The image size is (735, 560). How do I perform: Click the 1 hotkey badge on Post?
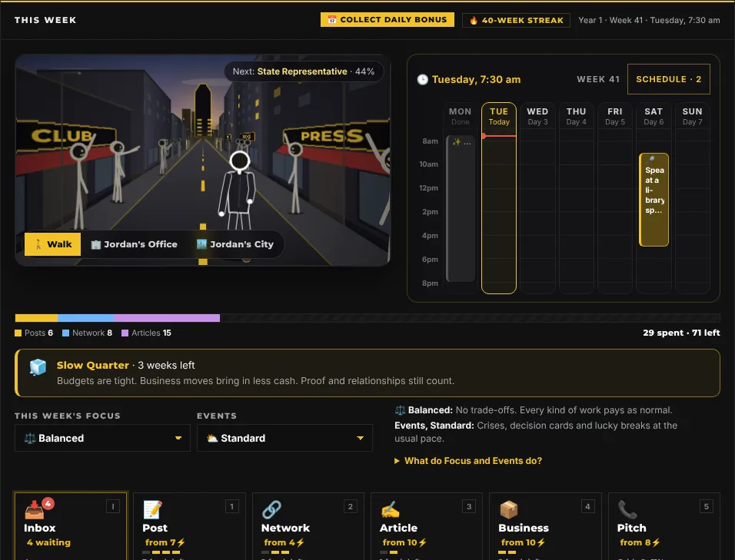click(x=231, y=506)
